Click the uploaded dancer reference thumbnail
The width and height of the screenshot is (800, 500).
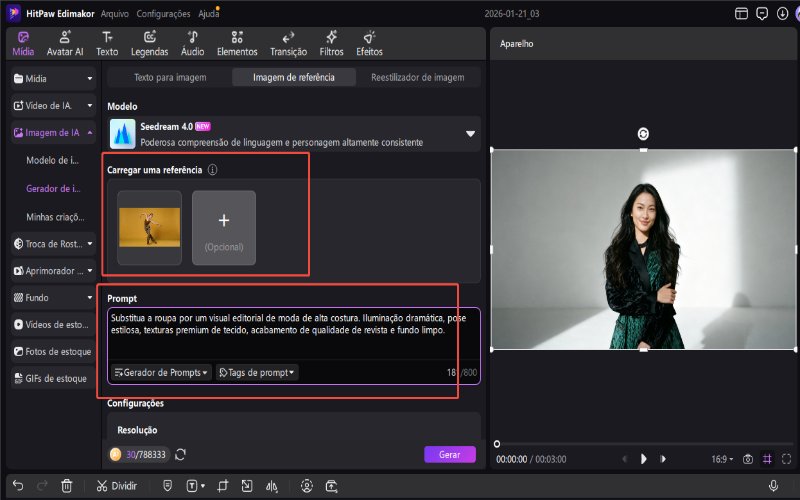(x=149, y=228)
